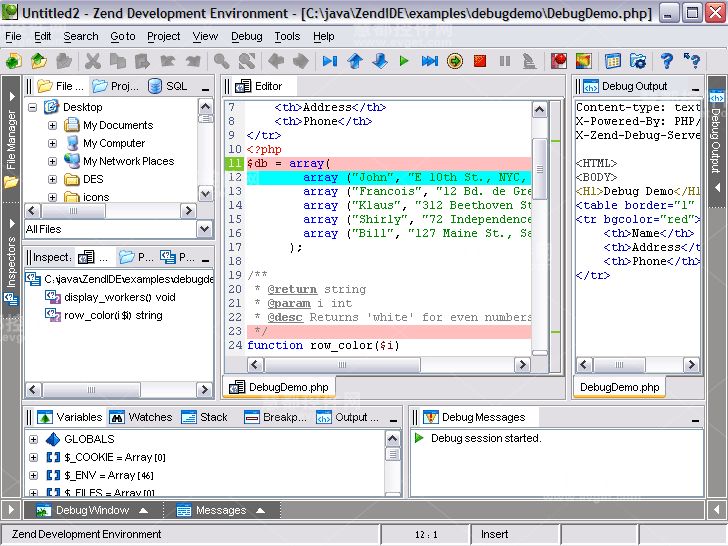Image resolution: width=728 pixels, height=546 pixels.
Task: Click the table grid toolbar icon
Action: click(613, 61)
